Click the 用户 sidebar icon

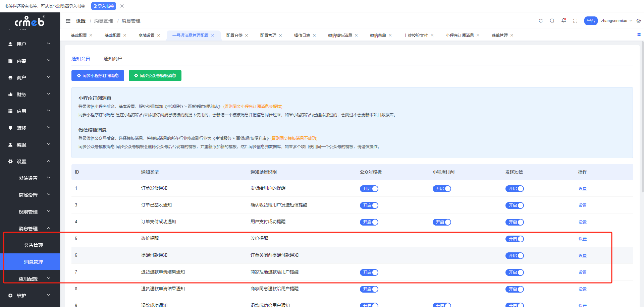coord(10,44)
